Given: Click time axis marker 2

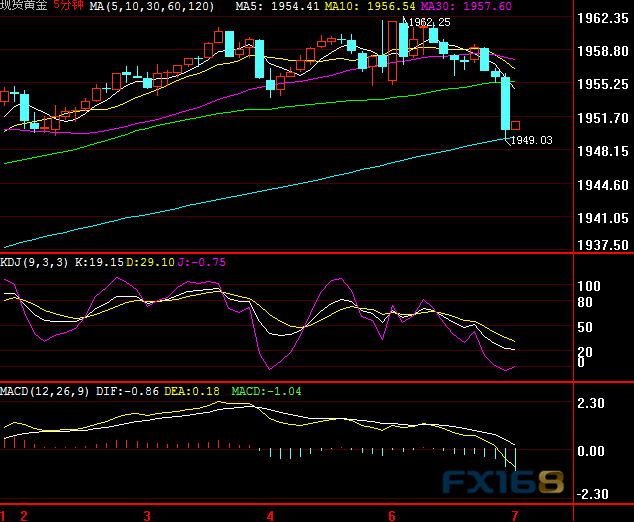Looking at the screenshot, I should pyautogui.click(x=24, y=516).
